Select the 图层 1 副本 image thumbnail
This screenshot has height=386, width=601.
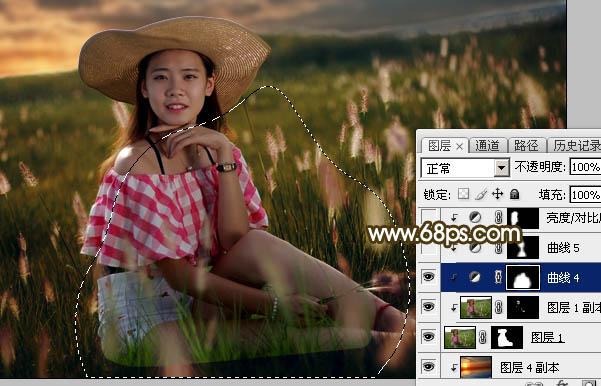click(x=476, y=307)
